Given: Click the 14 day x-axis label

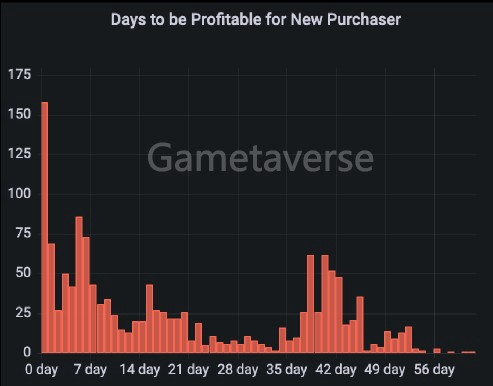Looking at the screenshot, I should (140, 369).
